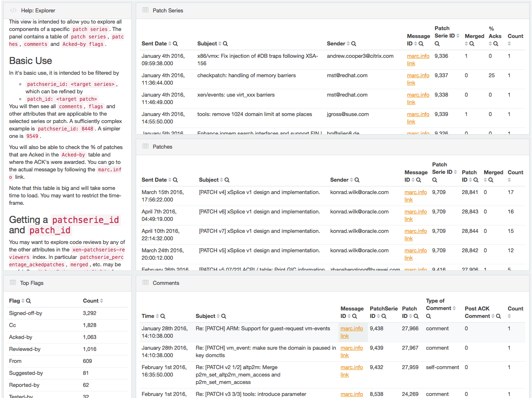Sort Patches table by Sent Date arrows

click(170, 180)
